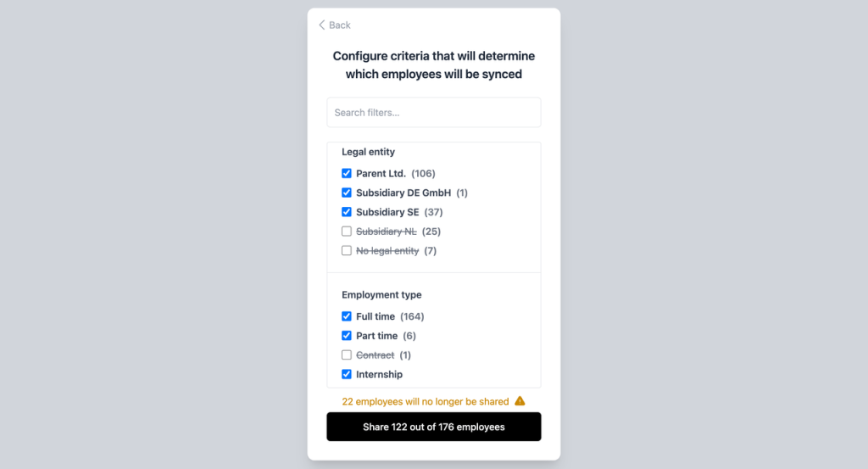Click the (164) count beside Full time
The image size is (868, 469).
coord(412,316)
